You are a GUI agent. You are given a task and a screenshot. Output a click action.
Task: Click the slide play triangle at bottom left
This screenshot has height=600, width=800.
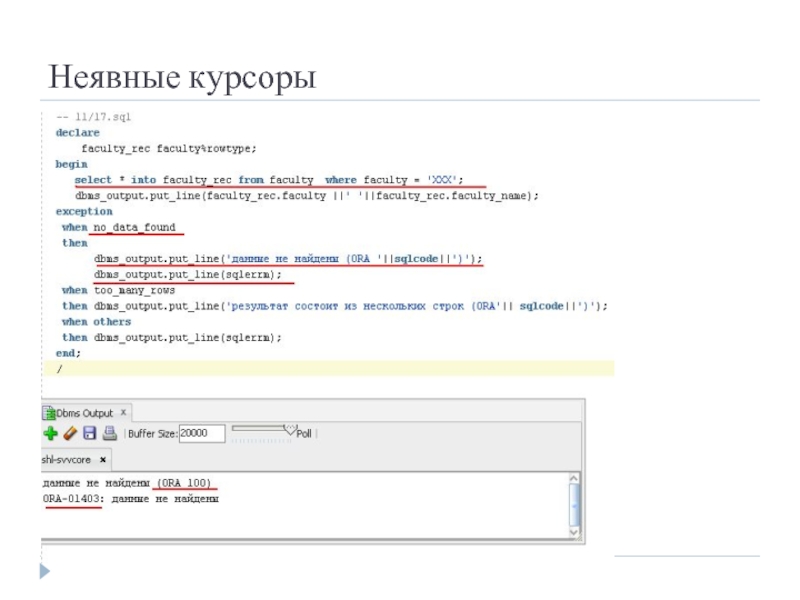(x=45, y=571)
